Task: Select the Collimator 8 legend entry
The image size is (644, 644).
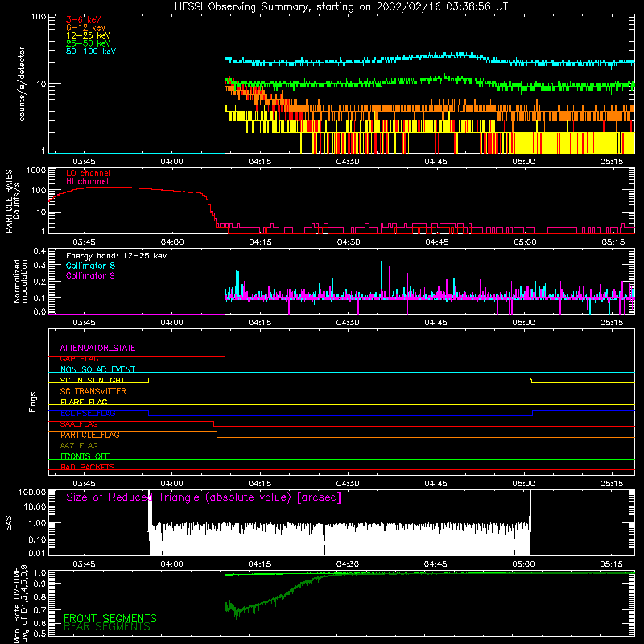Action: (90, 266)
